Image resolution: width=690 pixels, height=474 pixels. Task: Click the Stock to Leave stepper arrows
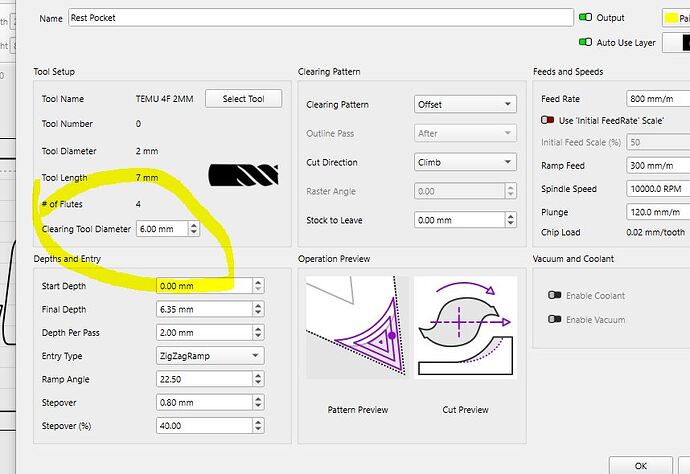(x=510, y=220)
